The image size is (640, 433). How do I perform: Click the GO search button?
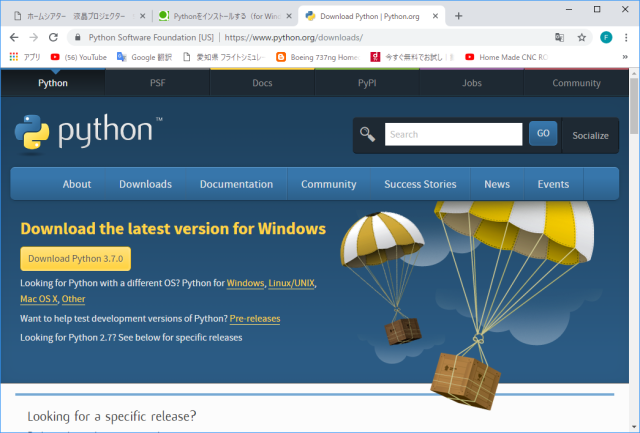click(x=543, y=133)
